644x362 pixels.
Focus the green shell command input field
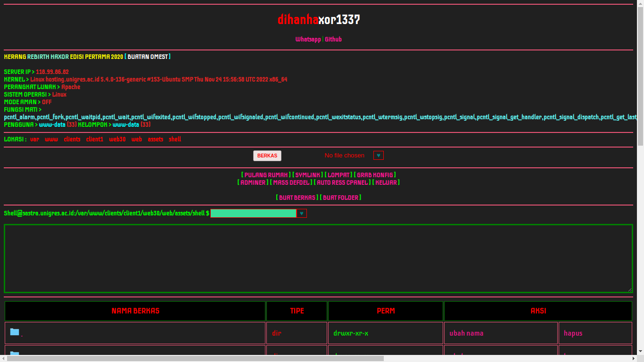pos(253,214)
